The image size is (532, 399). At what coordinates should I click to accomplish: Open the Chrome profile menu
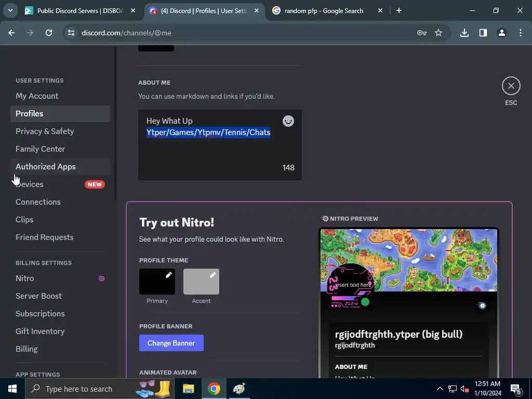pyautogui.click(x=501, y=33)
